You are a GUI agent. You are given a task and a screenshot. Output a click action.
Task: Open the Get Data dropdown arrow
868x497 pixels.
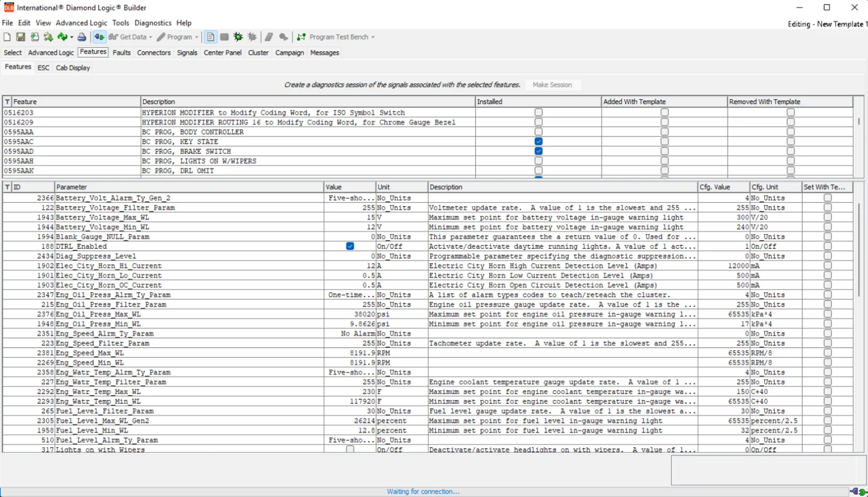(x=151, y=37)
